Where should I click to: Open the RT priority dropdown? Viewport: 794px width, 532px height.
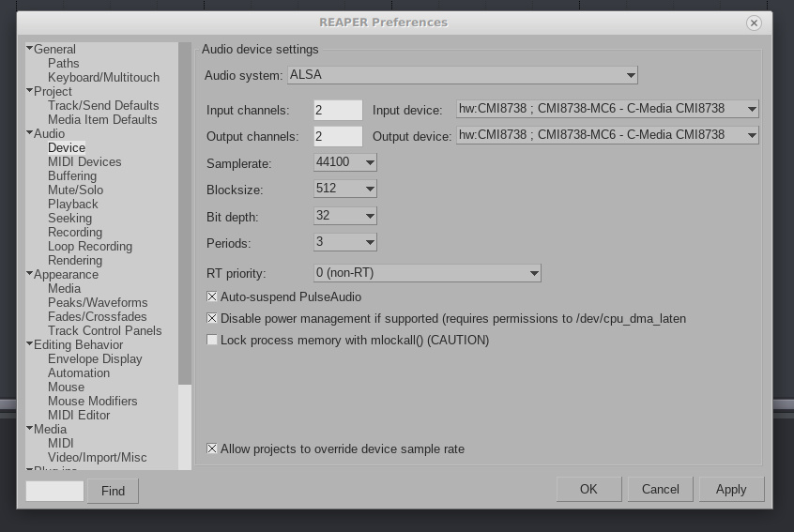(427, 273)
